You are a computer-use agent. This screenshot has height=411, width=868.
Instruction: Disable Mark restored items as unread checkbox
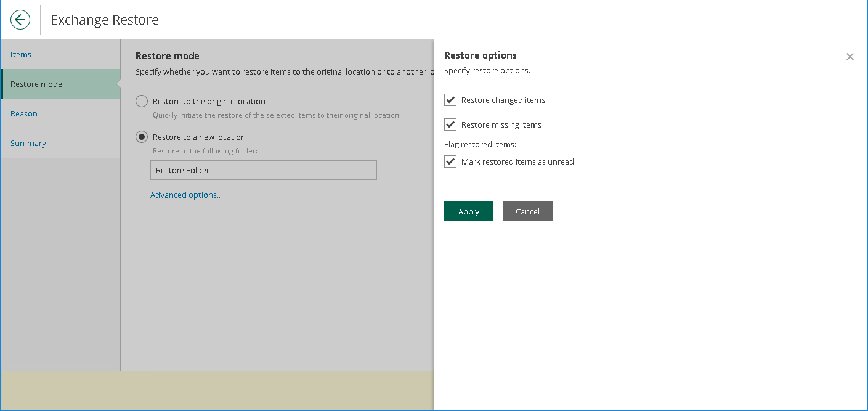coord(450,161)
